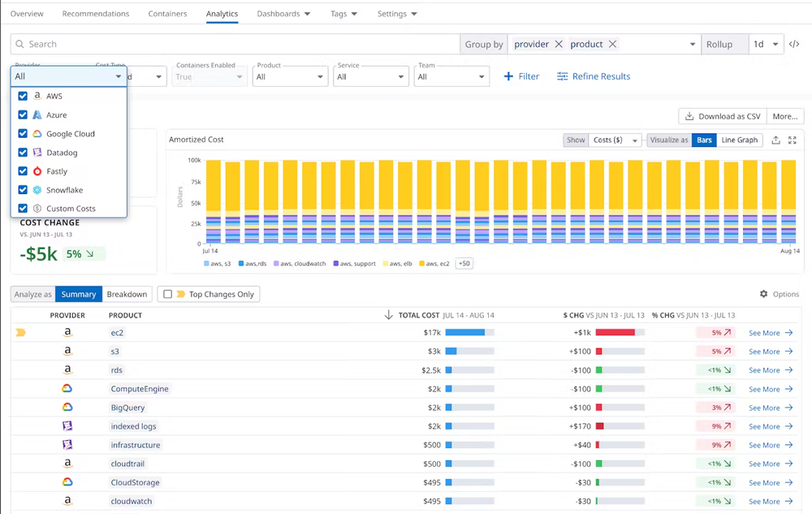Open the chart export/share icon
Viewport: 812px width, 514px height.
775,140
